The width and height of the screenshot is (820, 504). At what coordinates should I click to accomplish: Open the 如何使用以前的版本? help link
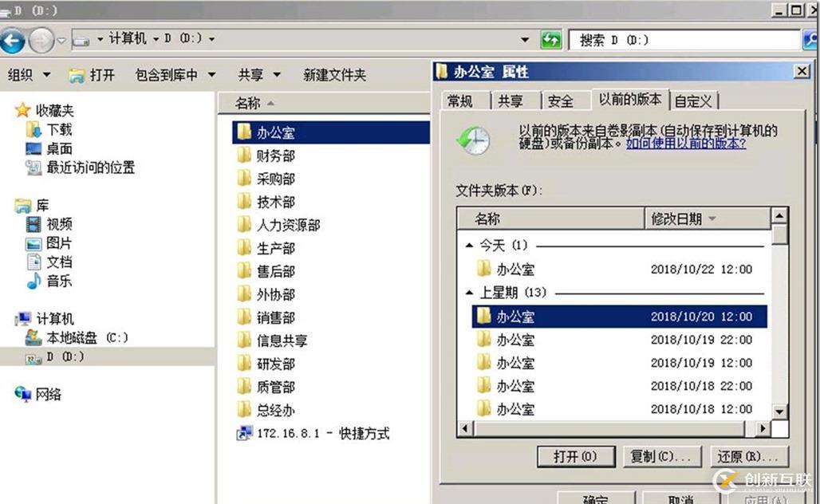click(x=686, y=144)
